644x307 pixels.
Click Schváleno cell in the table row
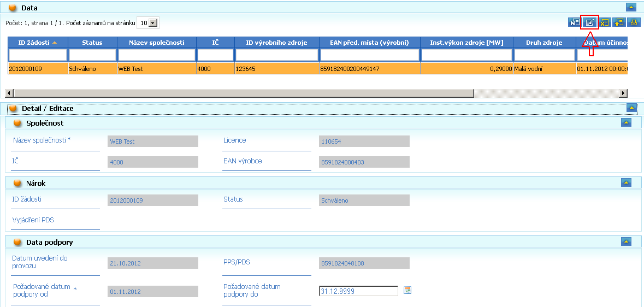pyautogui.click(x=92, y=69)
